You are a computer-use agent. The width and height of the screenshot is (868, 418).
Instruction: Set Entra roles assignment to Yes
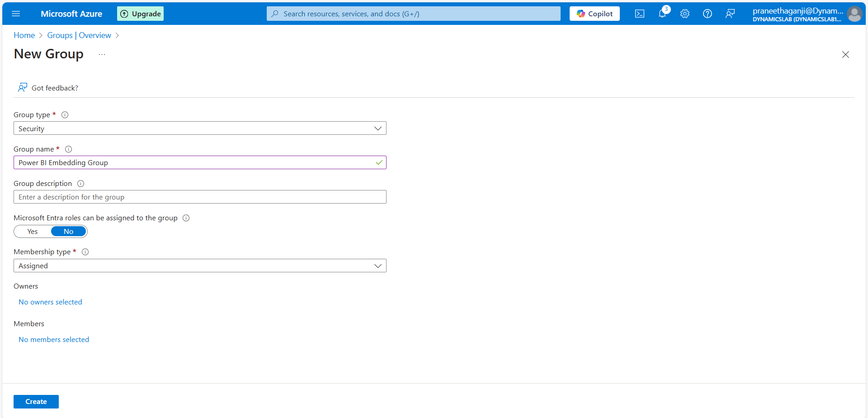[x=33, y=232]
